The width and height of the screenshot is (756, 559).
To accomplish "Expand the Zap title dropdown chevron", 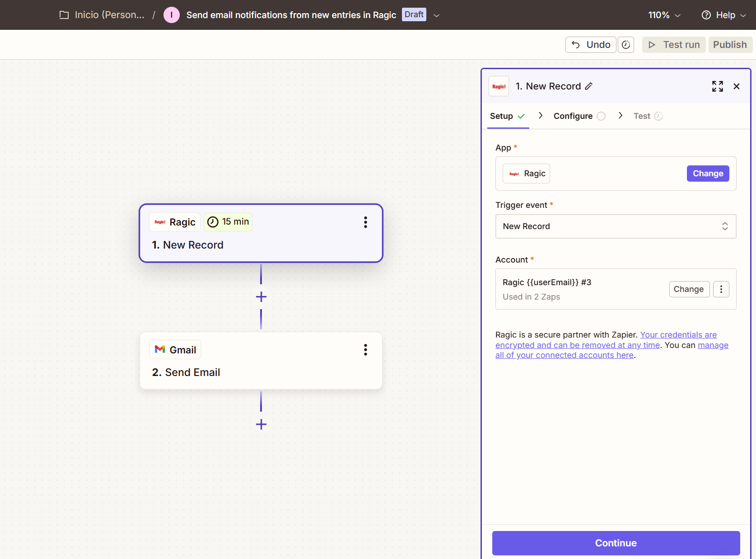I will [436, 15].
